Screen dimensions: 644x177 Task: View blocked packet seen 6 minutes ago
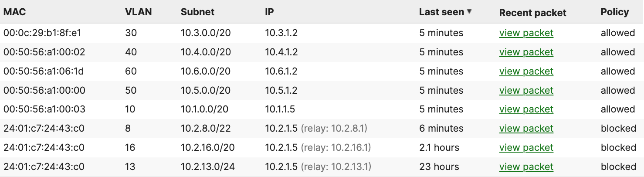526,129
